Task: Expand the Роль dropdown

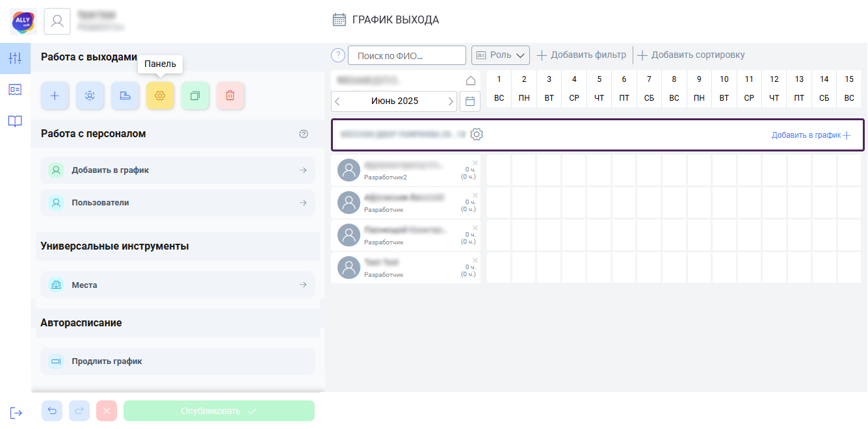Action: click(501, 55)
